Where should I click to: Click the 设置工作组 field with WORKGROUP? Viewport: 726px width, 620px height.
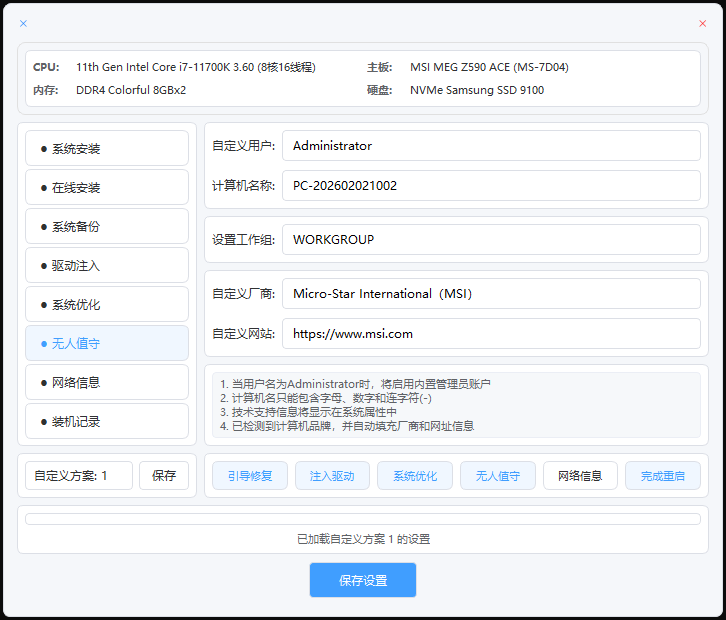[491, 239]
